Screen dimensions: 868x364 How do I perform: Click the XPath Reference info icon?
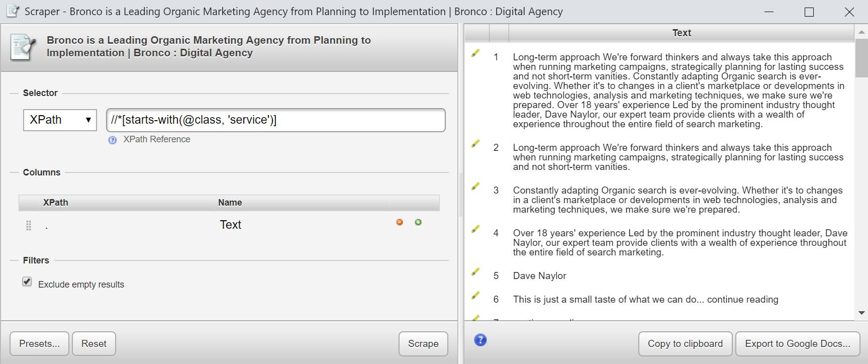(113, 140)
